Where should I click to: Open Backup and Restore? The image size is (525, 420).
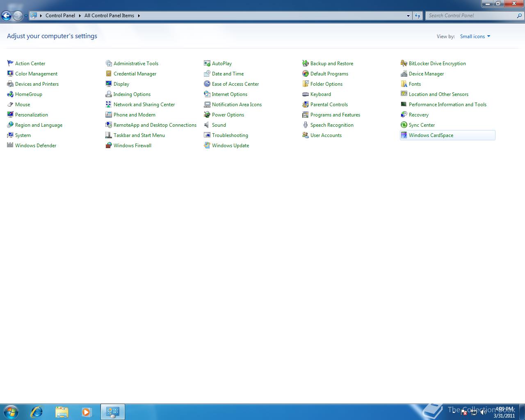point(331,63)
